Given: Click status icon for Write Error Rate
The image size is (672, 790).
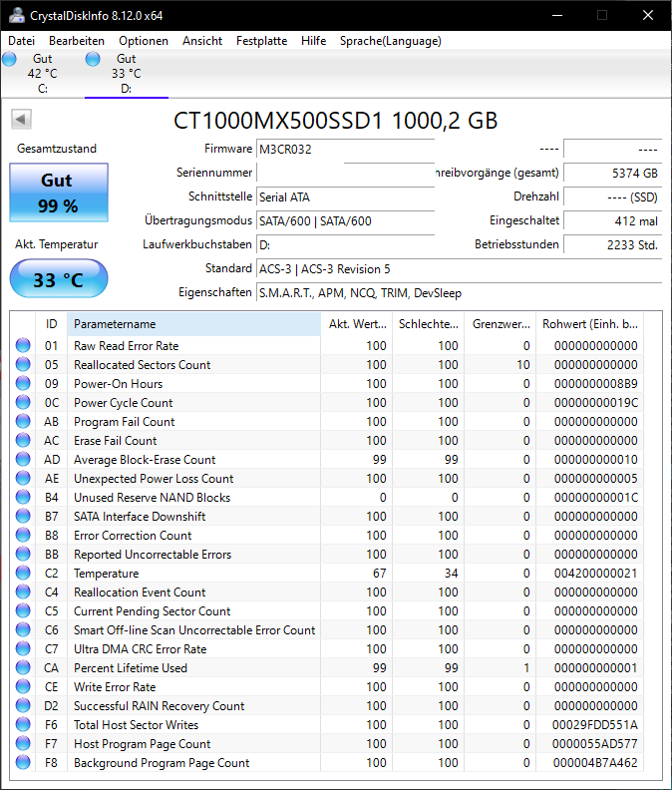Looking at the screenshot, I should (23, 686).
